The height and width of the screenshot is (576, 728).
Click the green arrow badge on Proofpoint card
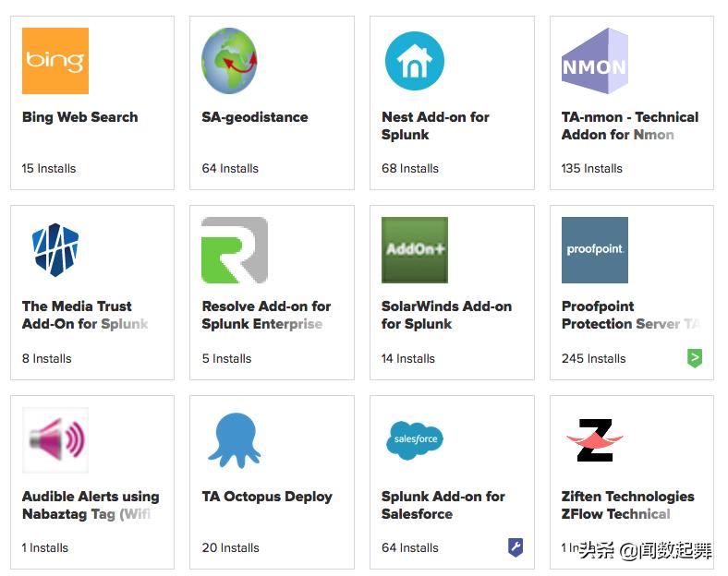(x=695, y=358)
